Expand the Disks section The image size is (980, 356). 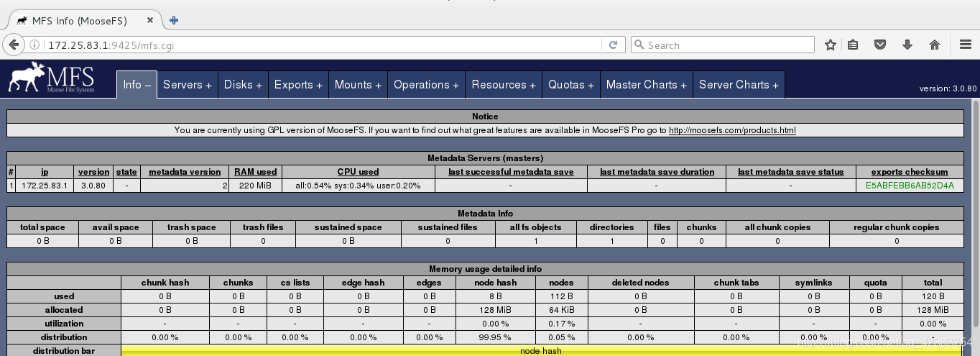click(243, 85)
